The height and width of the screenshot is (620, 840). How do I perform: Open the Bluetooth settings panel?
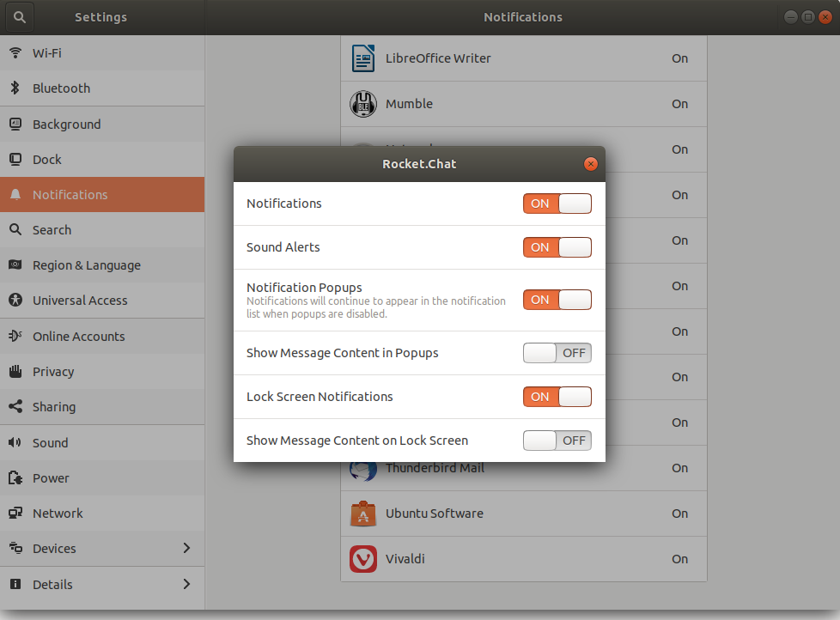102,88
